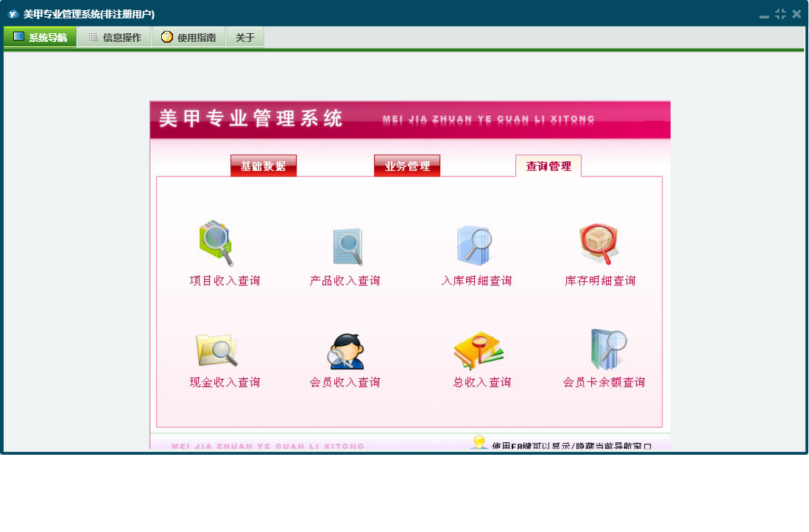Open the 项目收入查询 magnifier icon
Viewport: 809px width, 532px height.
pos(216,243)
